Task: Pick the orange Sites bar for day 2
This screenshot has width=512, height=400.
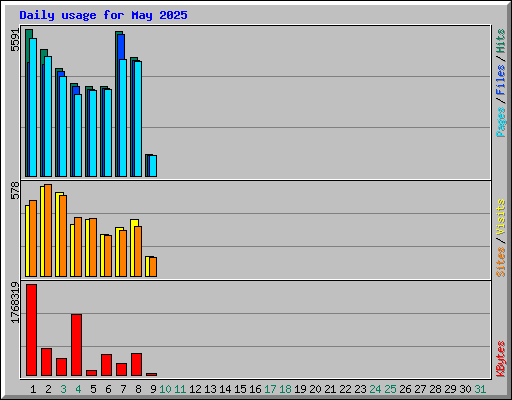Action: 48,230
